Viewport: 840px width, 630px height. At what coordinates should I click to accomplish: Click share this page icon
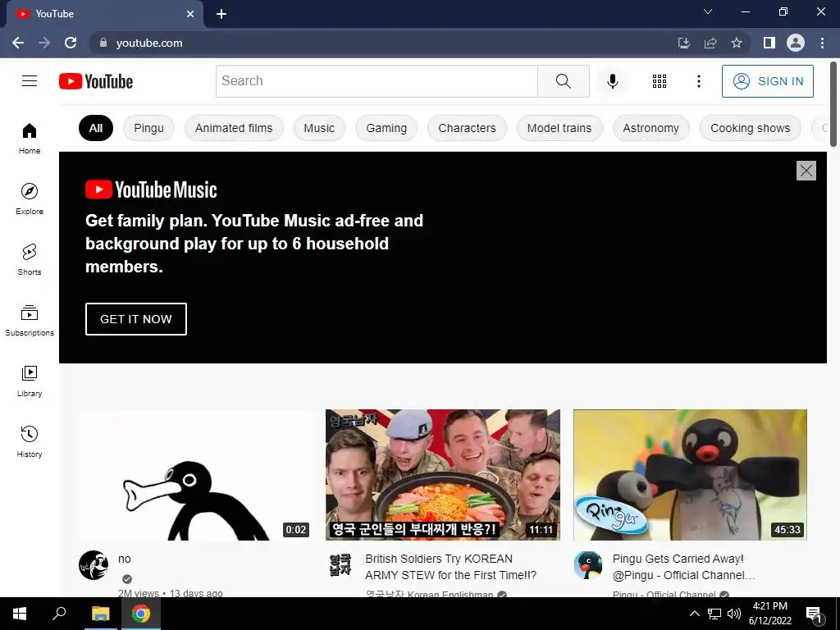[x=710, y=43]
